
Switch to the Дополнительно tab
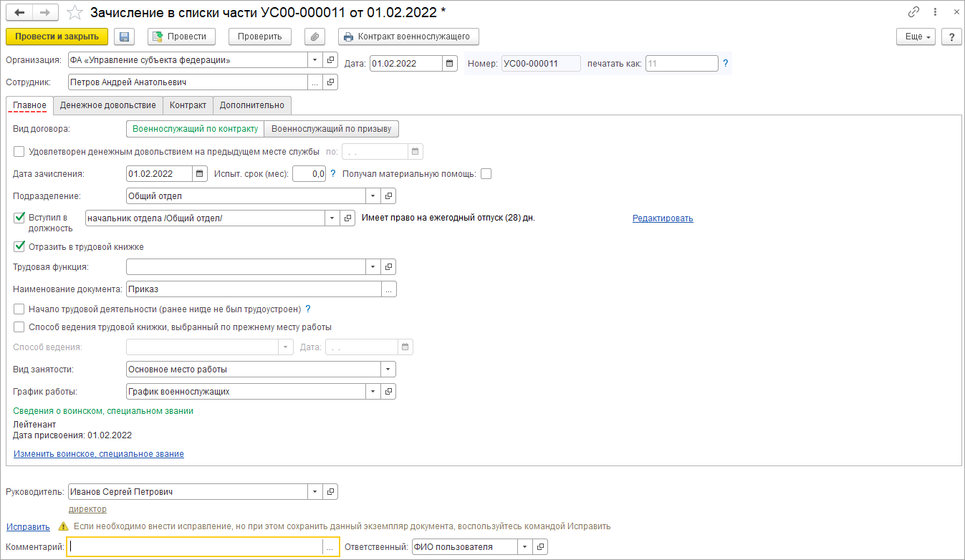coord(251,105)
